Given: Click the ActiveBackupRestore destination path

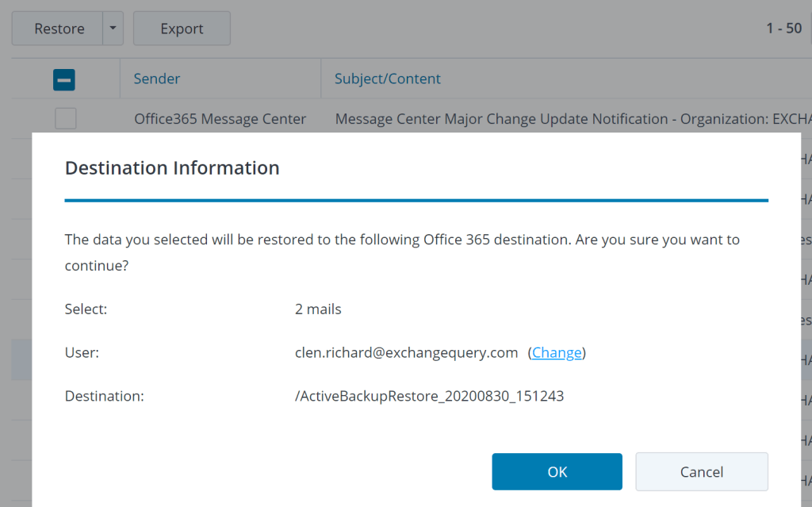Looking at the screenshot, I should tap(429, 396).
